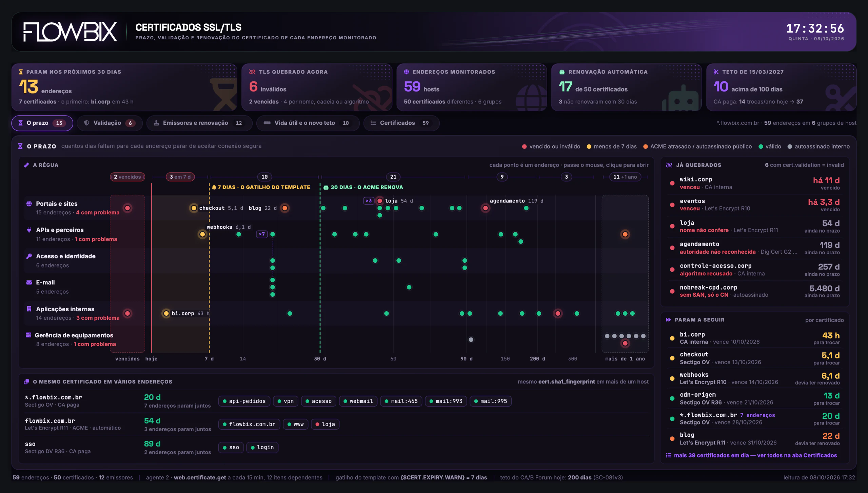The height and width of the screenshot is (493, 868).
Task: Click the bi.corp 43 h point on ruler
Action: (x=166, y=314)
